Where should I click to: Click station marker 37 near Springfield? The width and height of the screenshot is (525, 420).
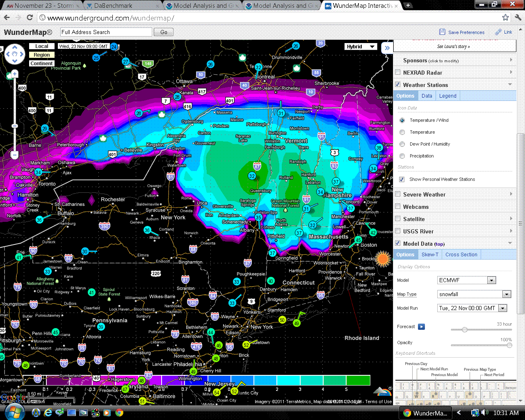(272, 253)
